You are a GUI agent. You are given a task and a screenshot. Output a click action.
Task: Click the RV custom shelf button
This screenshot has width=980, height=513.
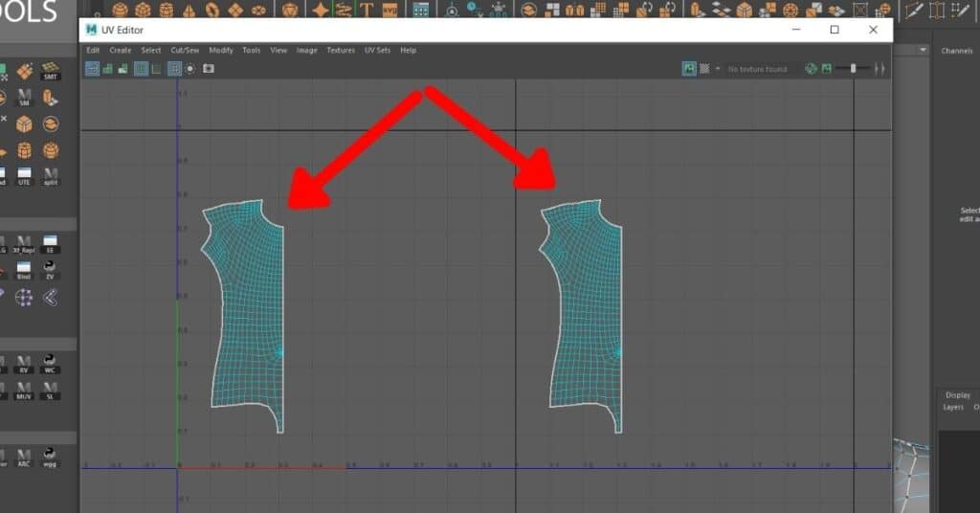[24, 364]
